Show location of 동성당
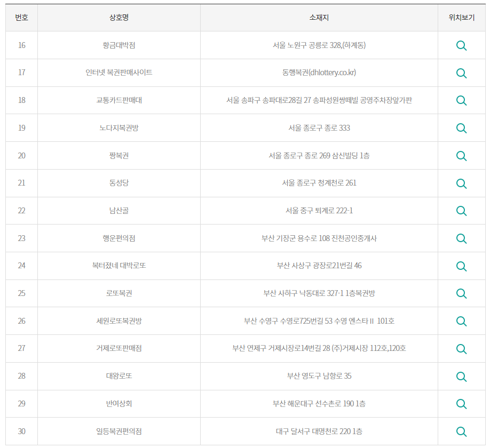The height and width of the screenshot is (448, 490). [461, 183]
